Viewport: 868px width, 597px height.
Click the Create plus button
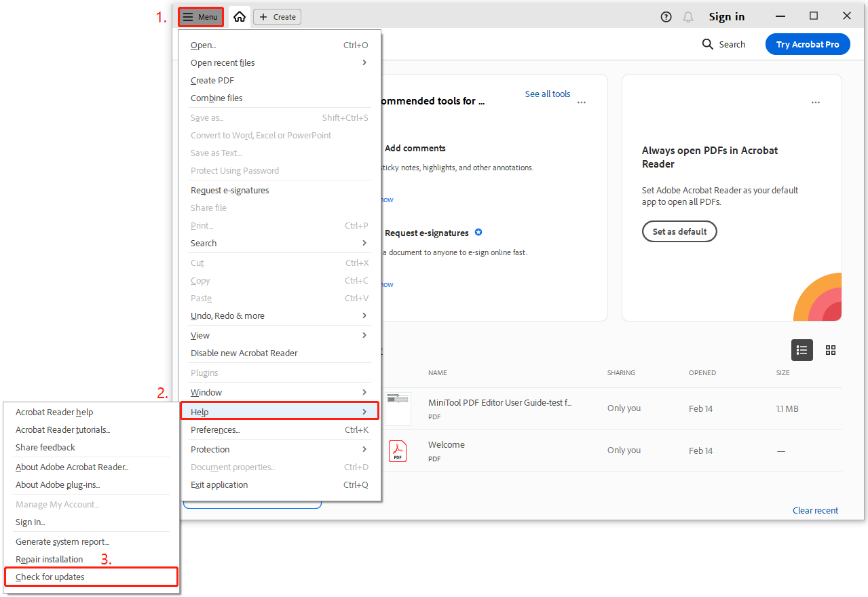(277, 17)
